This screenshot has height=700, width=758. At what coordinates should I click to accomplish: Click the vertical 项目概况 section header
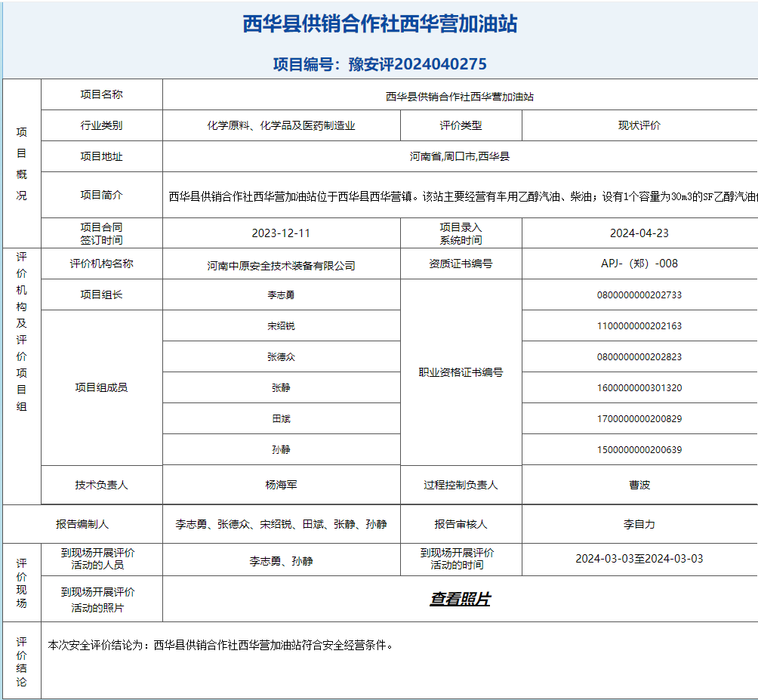coord(22,164)
